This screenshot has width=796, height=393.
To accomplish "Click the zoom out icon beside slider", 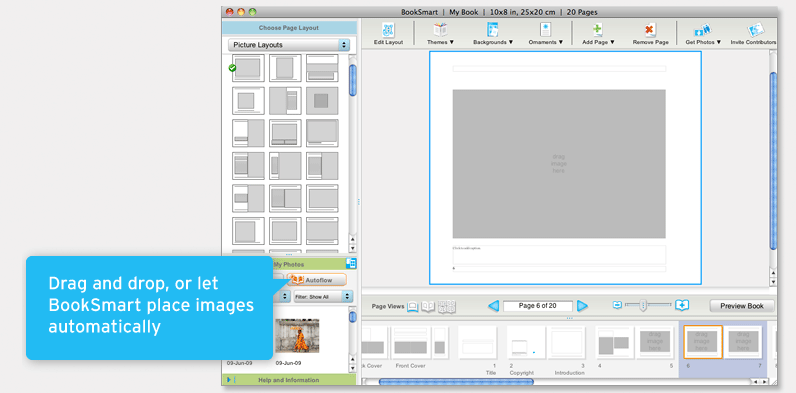I will pyautogui.click(x=617, y=305).
